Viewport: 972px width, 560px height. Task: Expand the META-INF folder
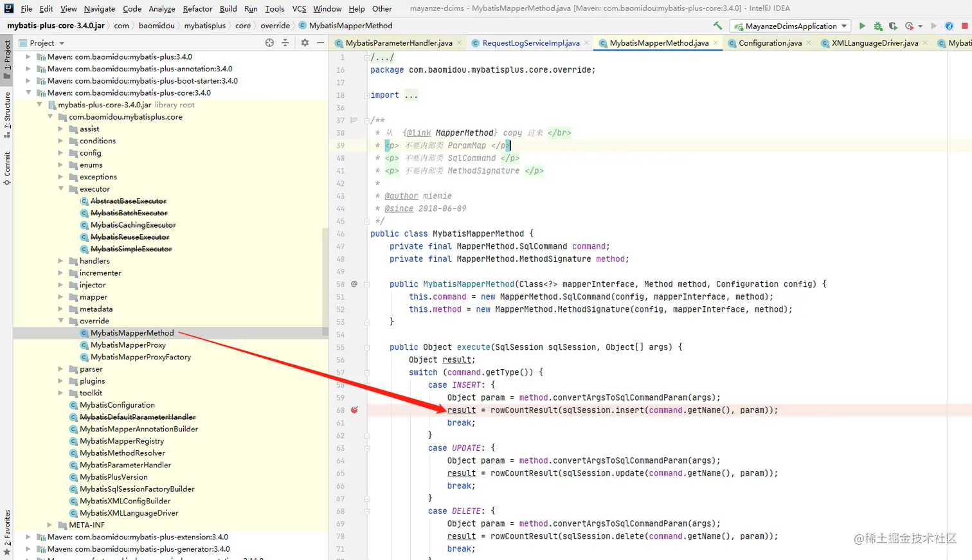click(x=50, y=525)
